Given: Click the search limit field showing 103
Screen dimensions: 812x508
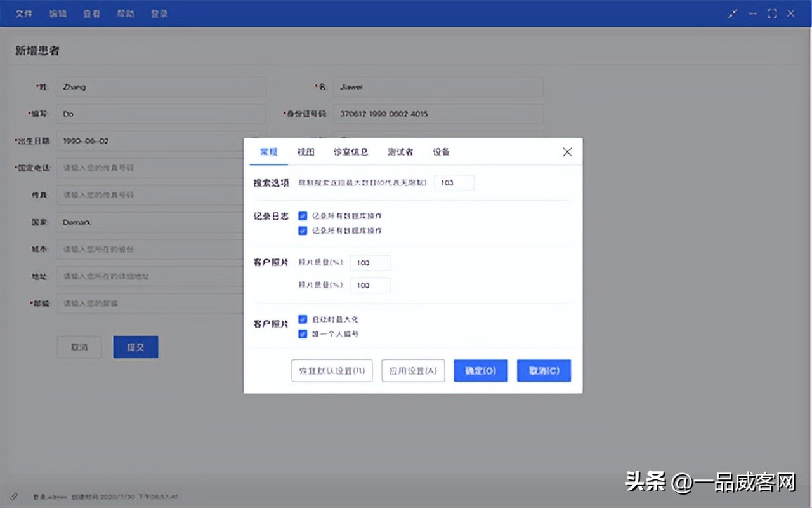Looking at the screenshot, I should (x=454, y=182).
